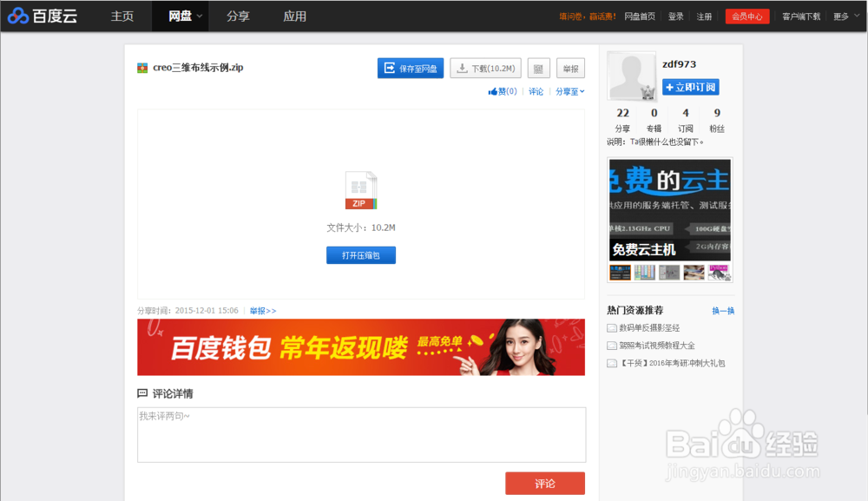Click the 免费云主机 advertisement
This screenshot has width=868, height=501.
pos(670,210)
